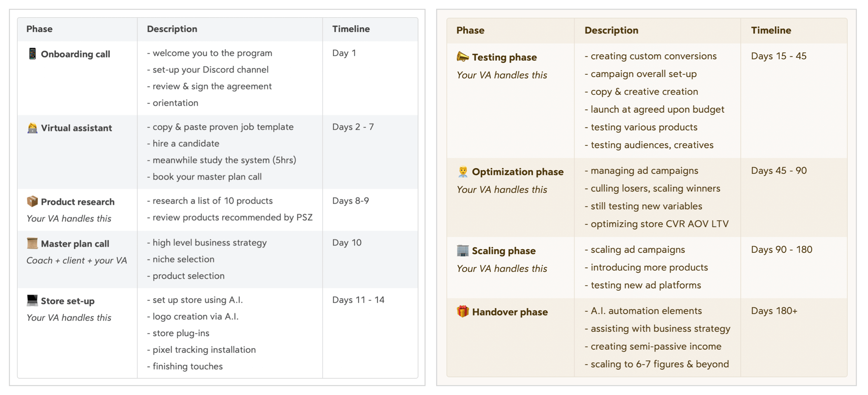The width and height of the screenshot is (868, 395).
Task: Select the Onboarding call phase title
Action: 75,54
